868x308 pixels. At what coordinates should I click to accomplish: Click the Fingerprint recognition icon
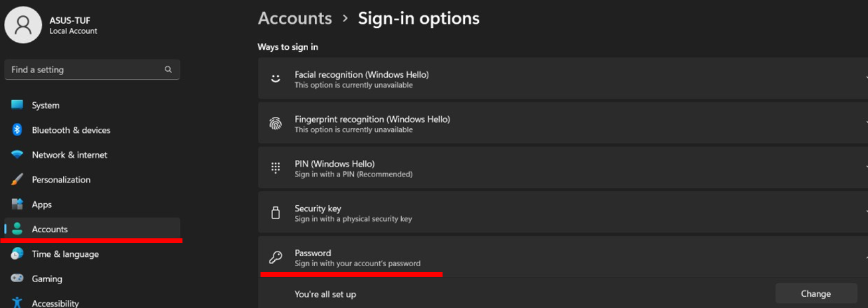pos(276,123)
